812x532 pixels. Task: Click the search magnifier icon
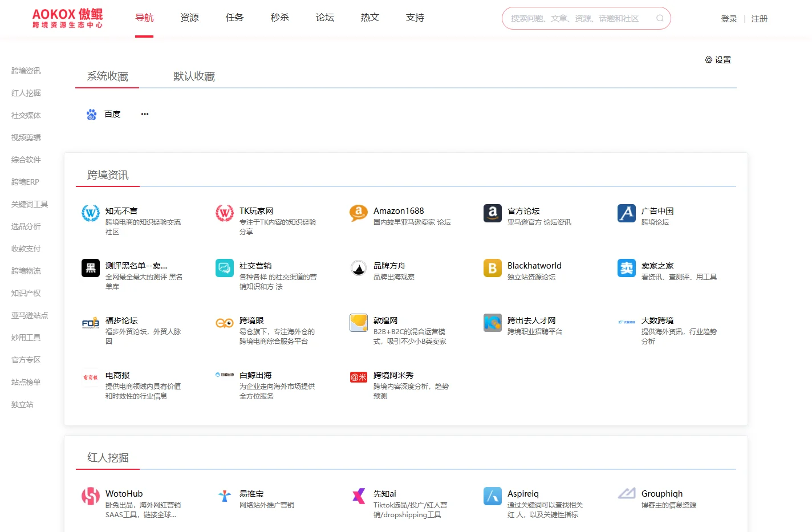point(660,18)
